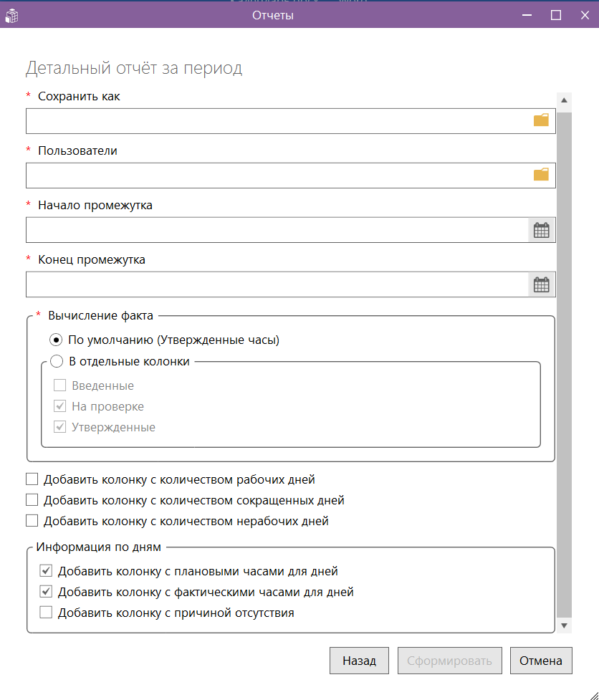599x700 pixels.
Task: Maximize the Отчеты window
Action: (x=556, y=15)
